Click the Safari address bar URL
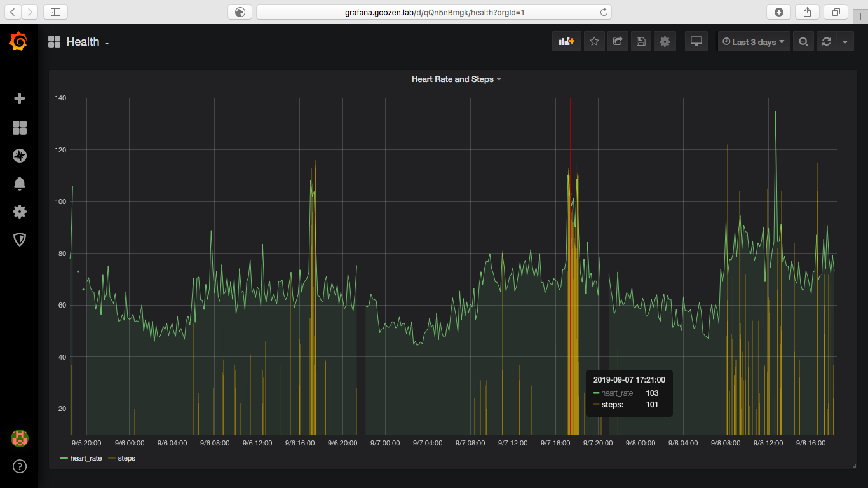This screenshot has width=868, height=488. coord(434,12)
